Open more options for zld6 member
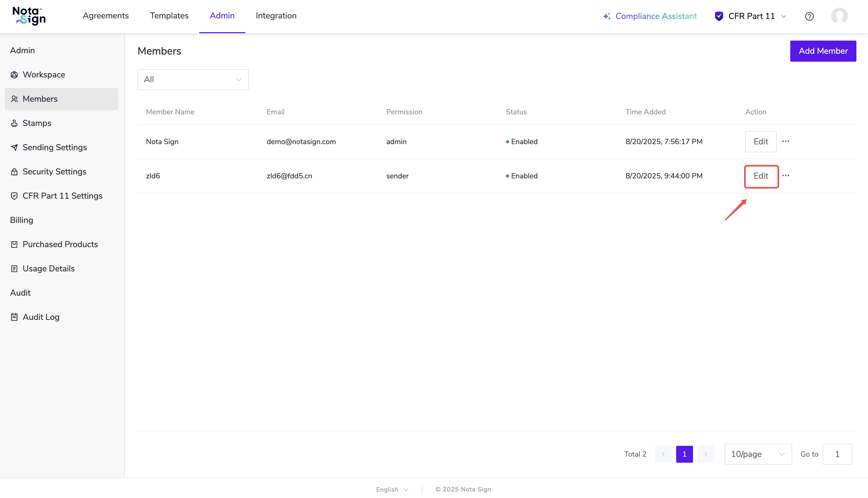 pyautogui.click(x=786, y=175)
